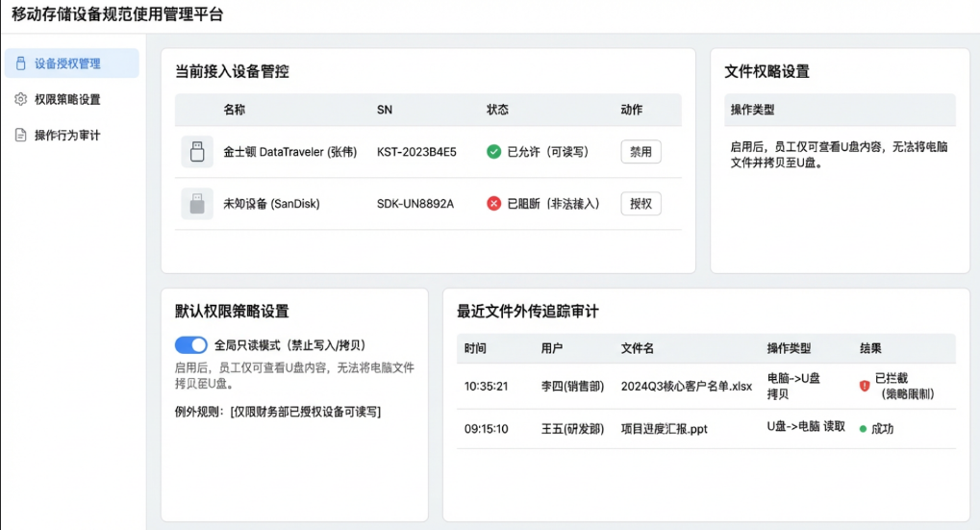Image resolution: width=980 pixels, height=530 pixels.
Task: Click result text 已拦截 (策略限制)
Action: (x=904, y=387)
